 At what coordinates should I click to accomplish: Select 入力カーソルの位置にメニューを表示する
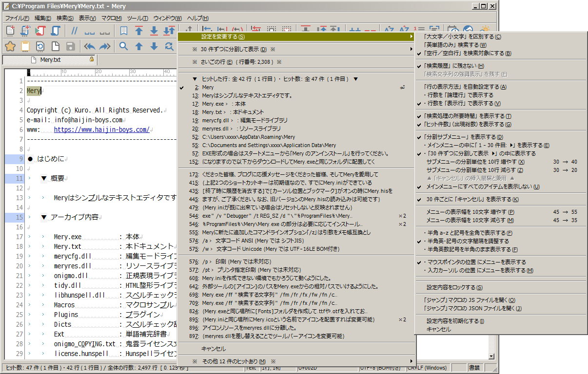coord(501,270)
